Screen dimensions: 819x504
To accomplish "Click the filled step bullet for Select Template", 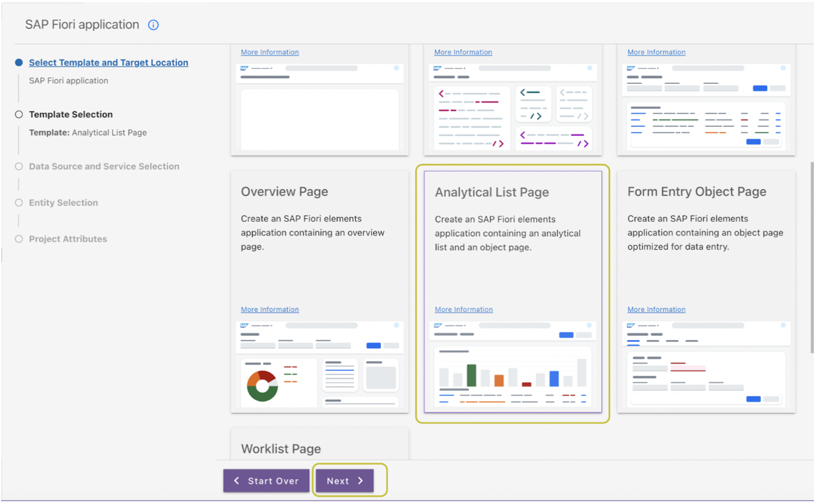I will point(19,63).
